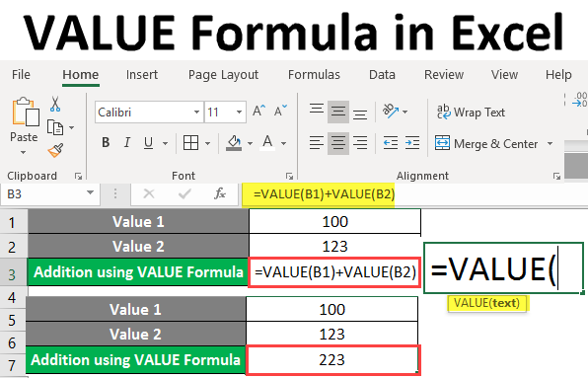Click the Cancel X in formula bar
Image resolution: width=588 pixels, height=378 pixels.
[149, 193]
